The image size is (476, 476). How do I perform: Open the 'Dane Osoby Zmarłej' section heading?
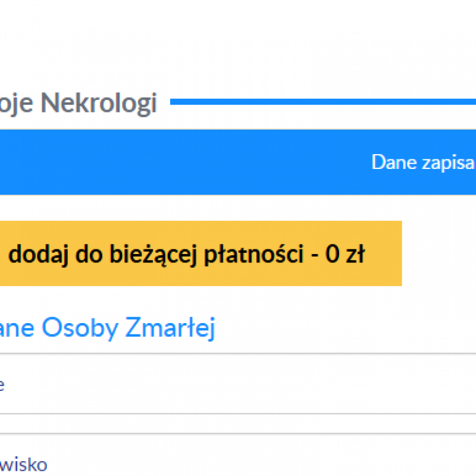click(x=107, y=328)
